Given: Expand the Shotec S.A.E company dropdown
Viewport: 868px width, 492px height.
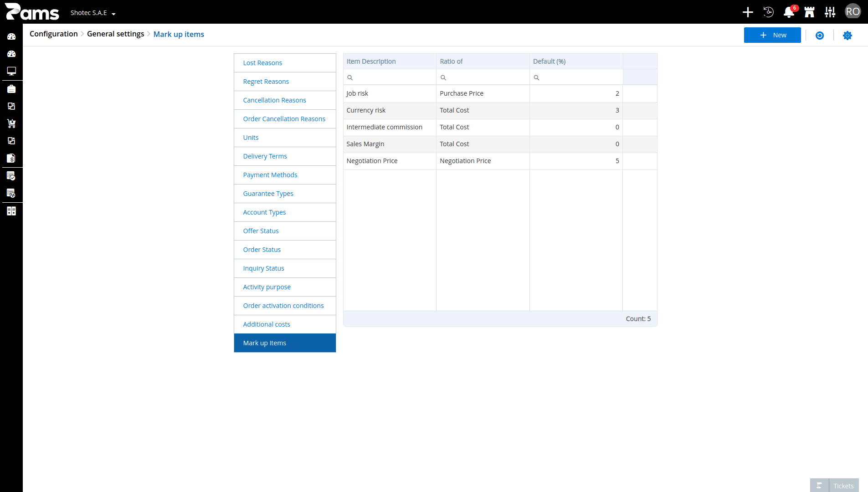Looking at the screenshot, I should pyautogui.click(x=93, y=13).
